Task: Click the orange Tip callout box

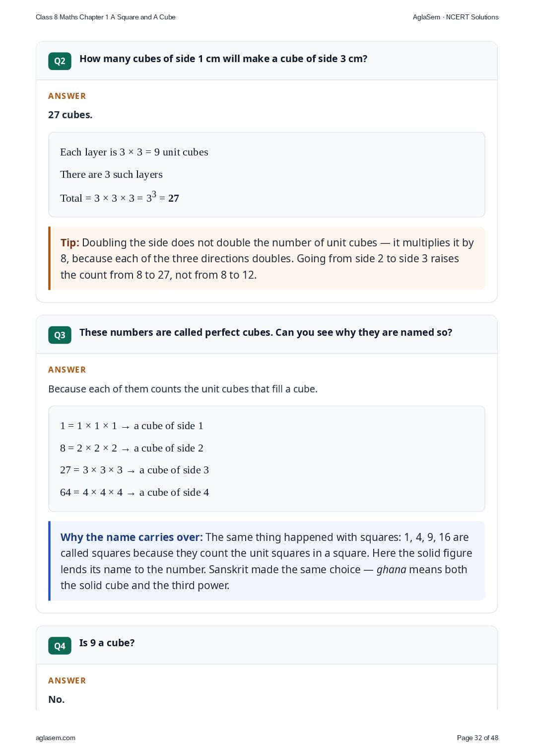Action: pos(267,258)
